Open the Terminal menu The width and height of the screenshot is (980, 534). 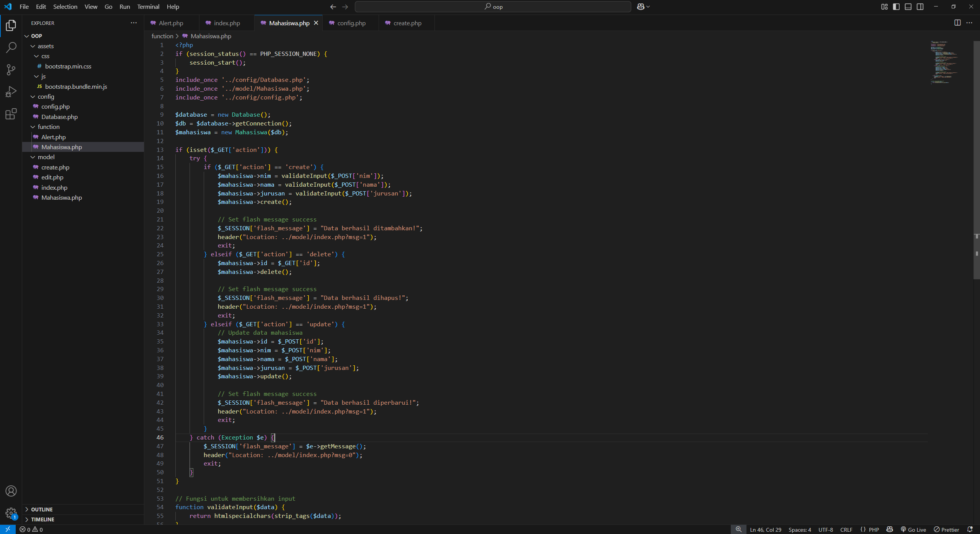tap(148, 7)
